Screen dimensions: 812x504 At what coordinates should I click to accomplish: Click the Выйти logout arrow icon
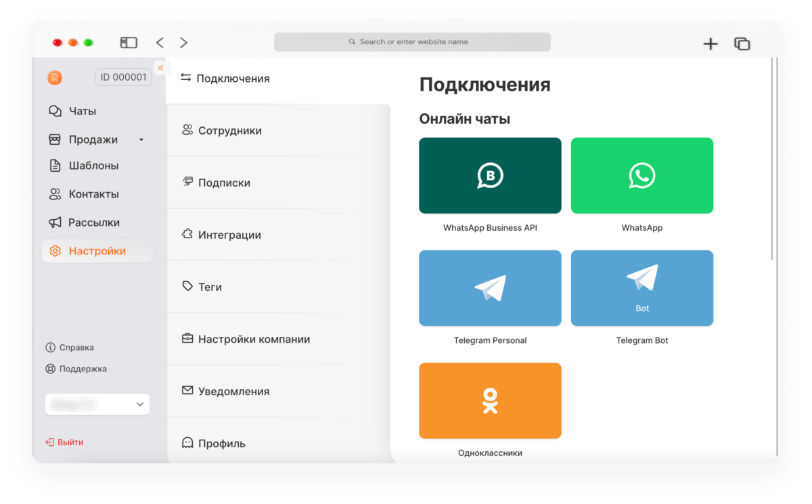(x=49, y=442)
